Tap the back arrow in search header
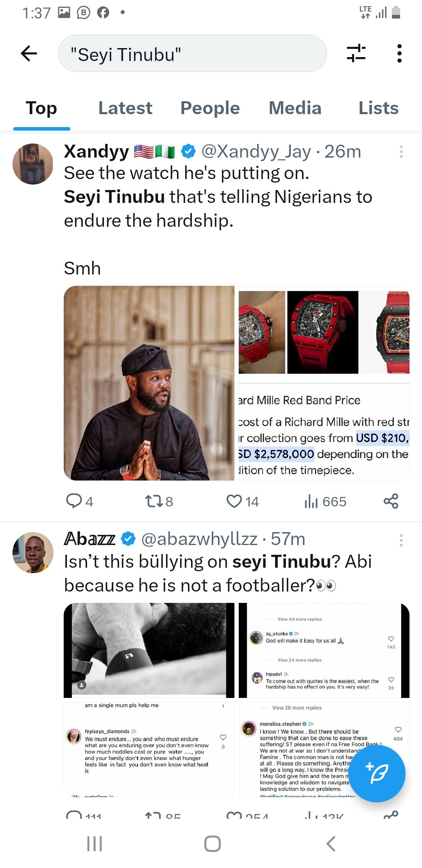Viewport: 422px width, 868px height. pyautogui.click(x=29, y=54)
